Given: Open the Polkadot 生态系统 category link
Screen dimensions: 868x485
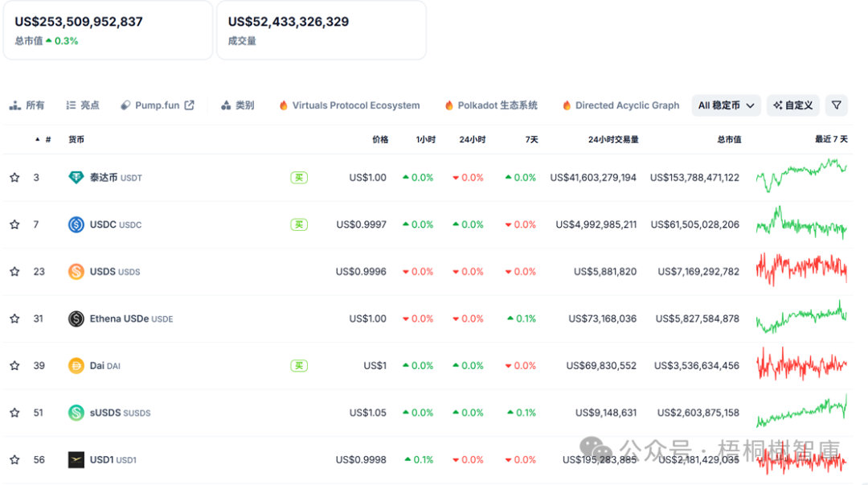Looking at the screenshot, I should click(491, 105).
